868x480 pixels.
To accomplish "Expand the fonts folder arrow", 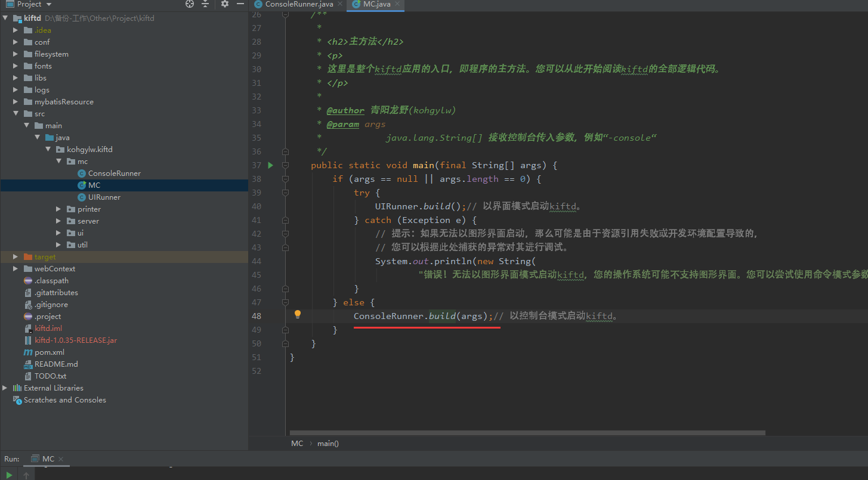I will click(x=16, y=66).
